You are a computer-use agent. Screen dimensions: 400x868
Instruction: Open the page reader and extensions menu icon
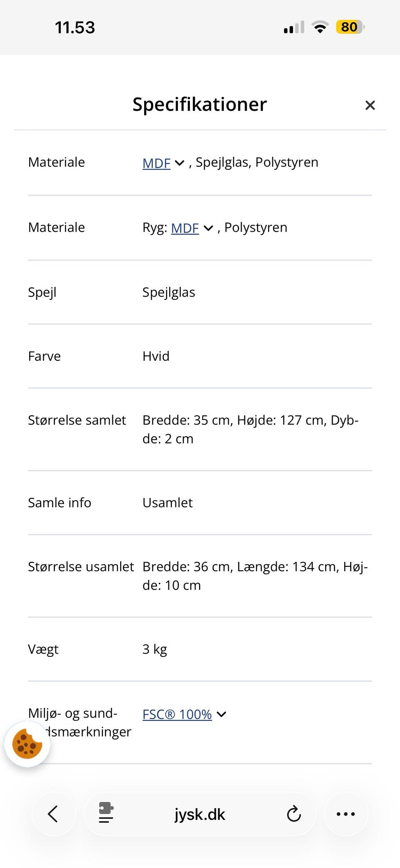point(106,814)
